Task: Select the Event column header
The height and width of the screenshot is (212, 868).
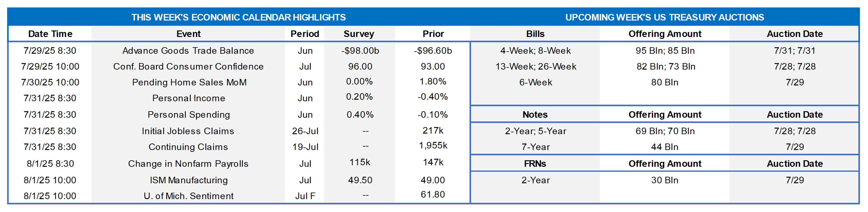Action: [188, 34]
